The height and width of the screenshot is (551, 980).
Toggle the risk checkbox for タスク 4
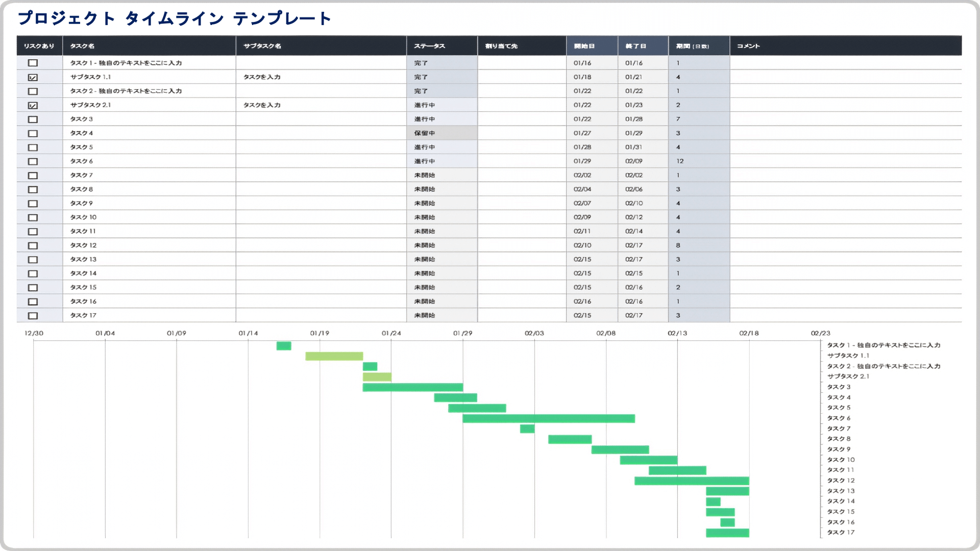[x=33, y=133]
